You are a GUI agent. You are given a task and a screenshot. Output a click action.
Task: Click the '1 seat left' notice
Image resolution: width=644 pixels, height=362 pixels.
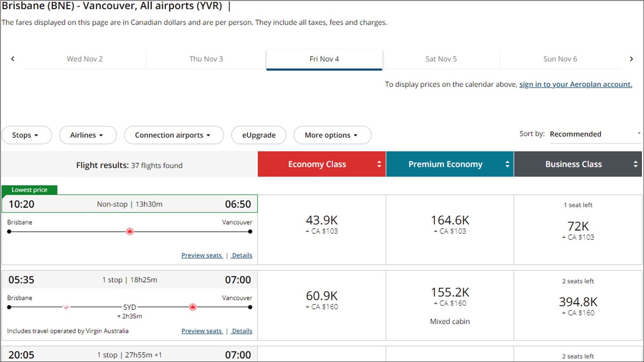coord(578,205)
